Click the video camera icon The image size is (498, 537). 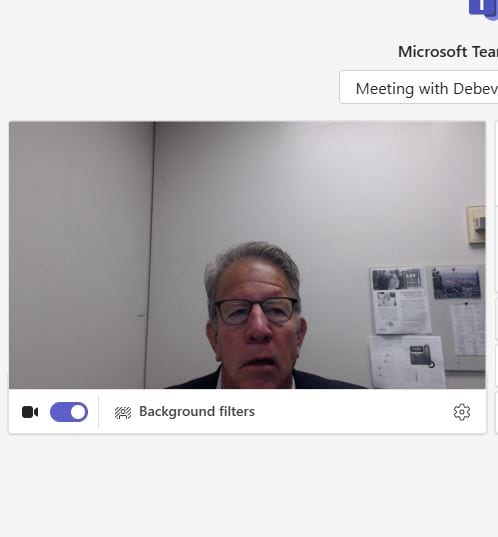coord(30,412)
